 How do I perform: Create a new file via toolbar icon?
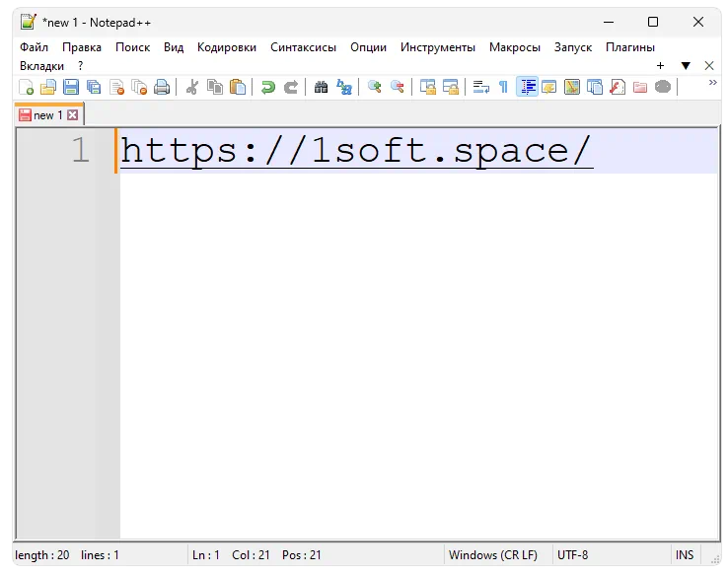26,87
